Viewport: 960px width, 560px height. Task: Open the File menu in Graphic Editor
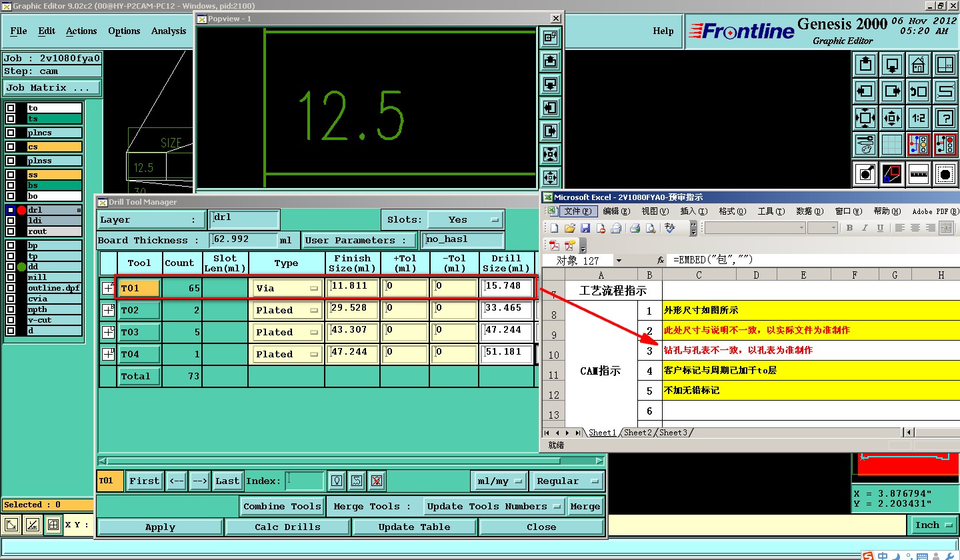click(19, 31)
